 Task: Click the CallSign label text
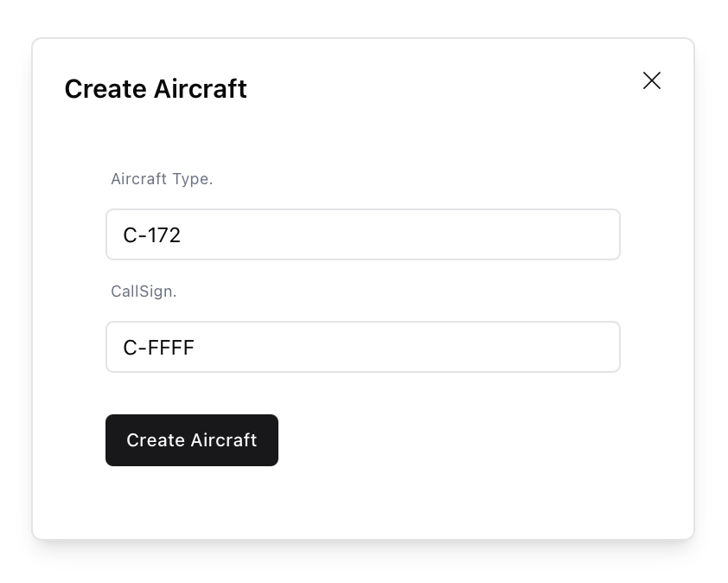[144, 291]
